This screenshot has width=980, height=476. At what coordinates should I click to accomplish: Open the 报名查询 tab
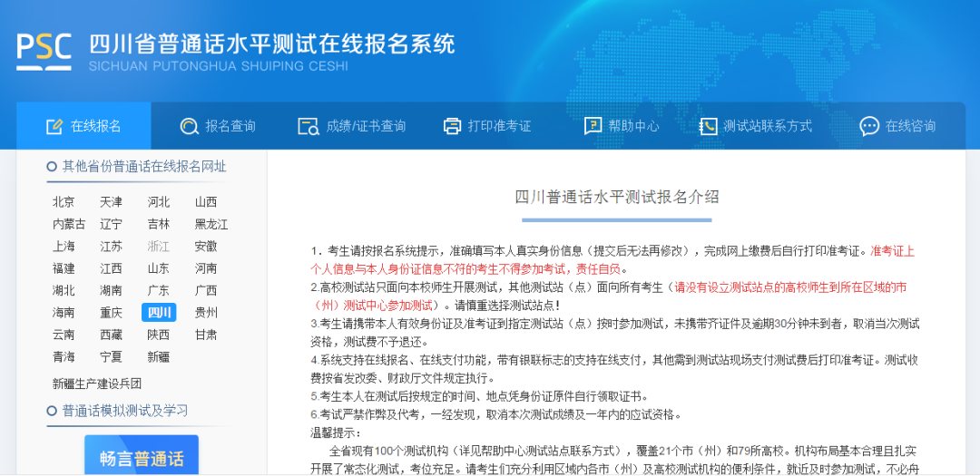click(218, 126)
